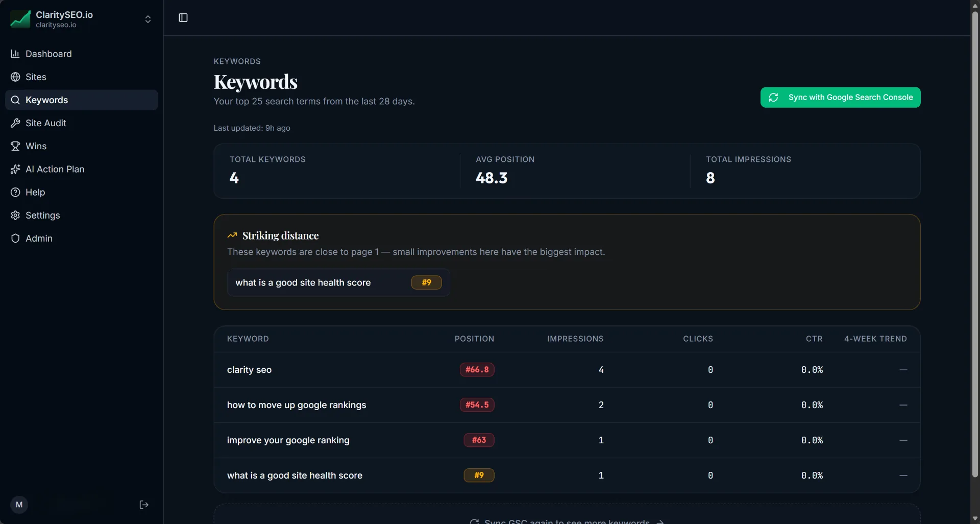The height and width of the screenshot is (524, 980).
Task: Open the Settings gear icon
Action: 15,215
